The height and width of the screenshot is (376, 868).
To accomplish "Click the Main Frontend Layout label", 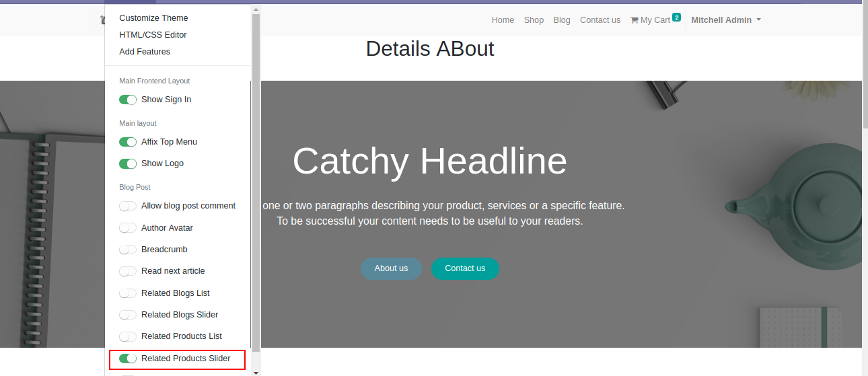I will point(155,81).
